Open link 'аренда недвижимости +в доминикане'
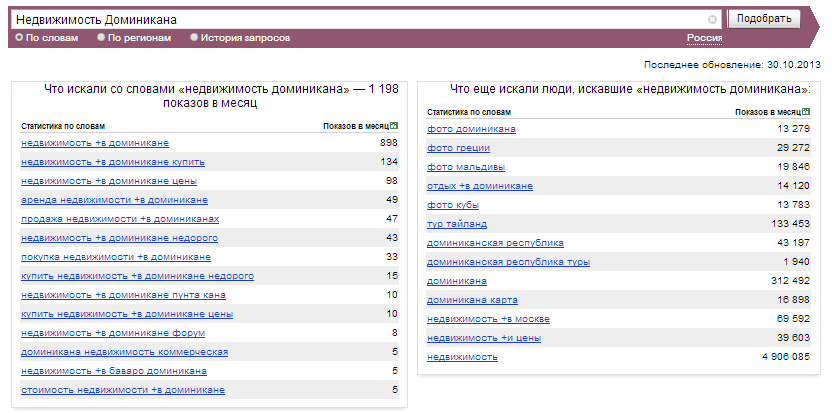 coord(115,200)
